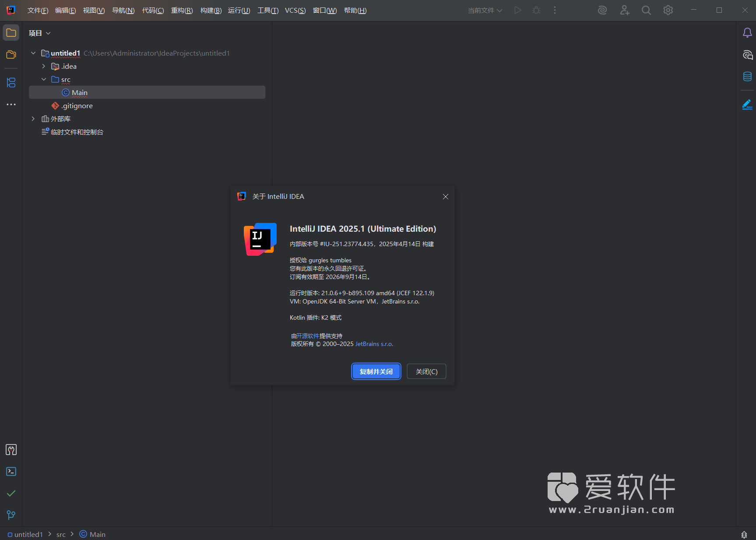This screenshot has height=540, width=756.
Task: Click the build number text #IU-251.23774.435
Action: click(x=347, y=244)
